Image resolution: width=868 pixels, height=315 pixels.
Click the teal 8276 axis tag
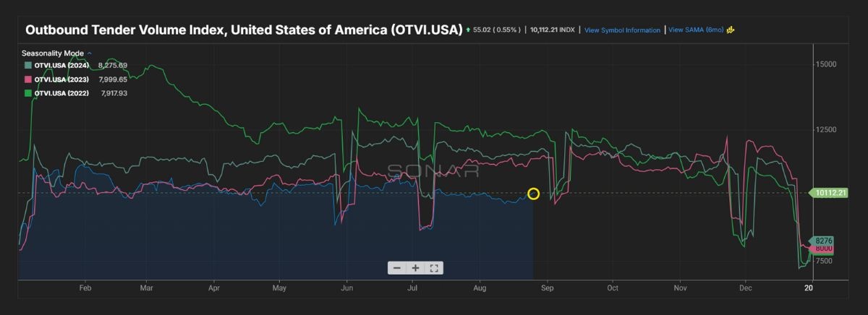823,241
